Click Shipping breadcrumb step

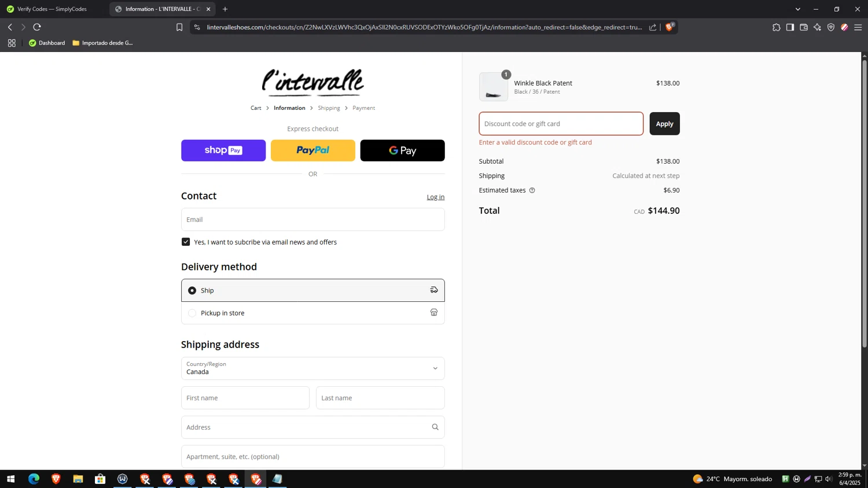pos(329,108)
